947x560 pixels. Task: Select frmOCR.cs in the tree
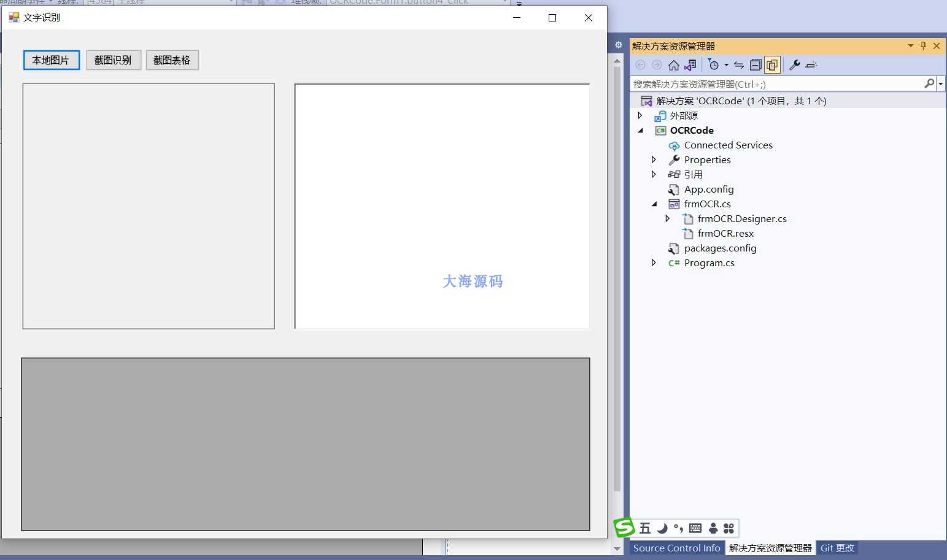[707, 204]
